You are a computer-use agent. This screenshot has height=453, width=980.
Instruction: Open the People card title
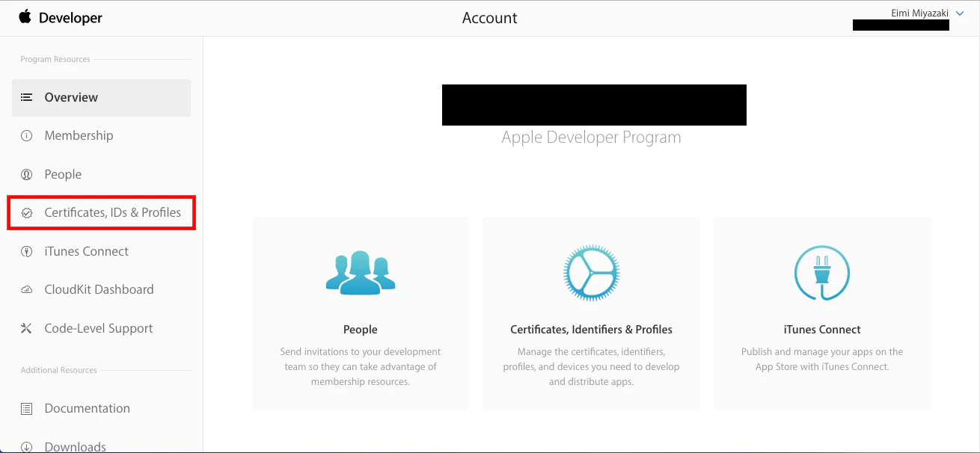coord(361,330)
